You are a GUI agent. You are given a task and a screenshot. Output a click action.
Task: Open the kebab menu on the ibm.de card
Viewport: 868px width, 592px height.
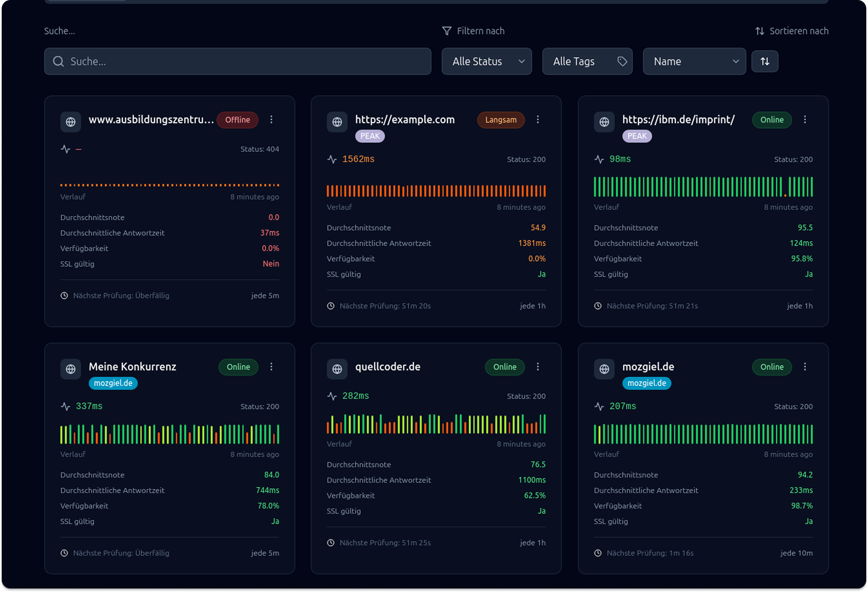805,120
